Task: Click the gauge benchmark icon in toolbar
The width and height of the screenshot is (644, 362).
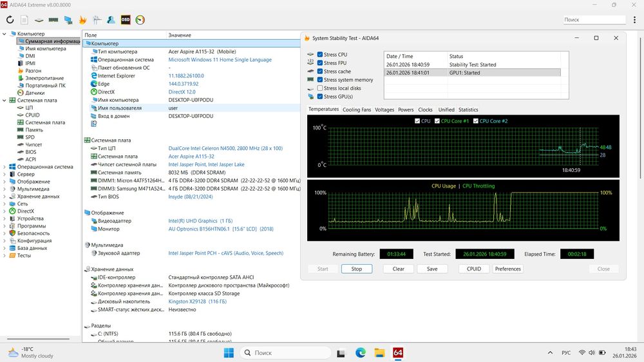Action: [x=140, y=20]
